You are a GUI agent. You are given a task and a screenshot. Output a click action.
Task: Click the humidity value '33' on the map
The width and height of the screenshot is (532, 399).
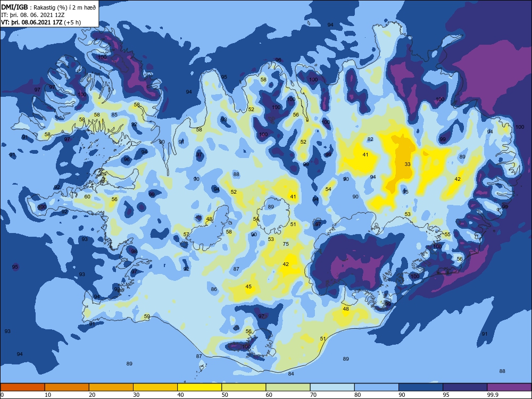coord(408,164)
